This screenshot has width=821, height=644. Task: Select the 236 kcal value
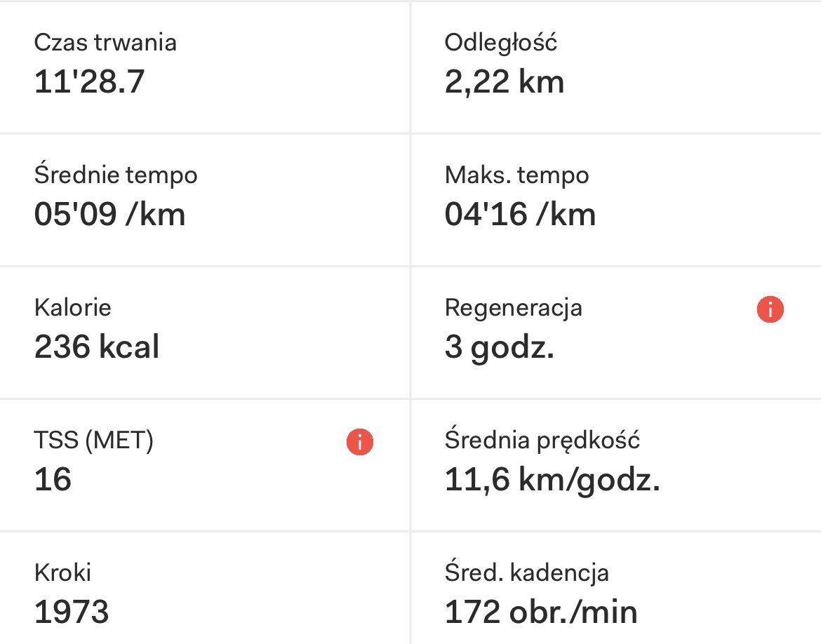(97, 347)
